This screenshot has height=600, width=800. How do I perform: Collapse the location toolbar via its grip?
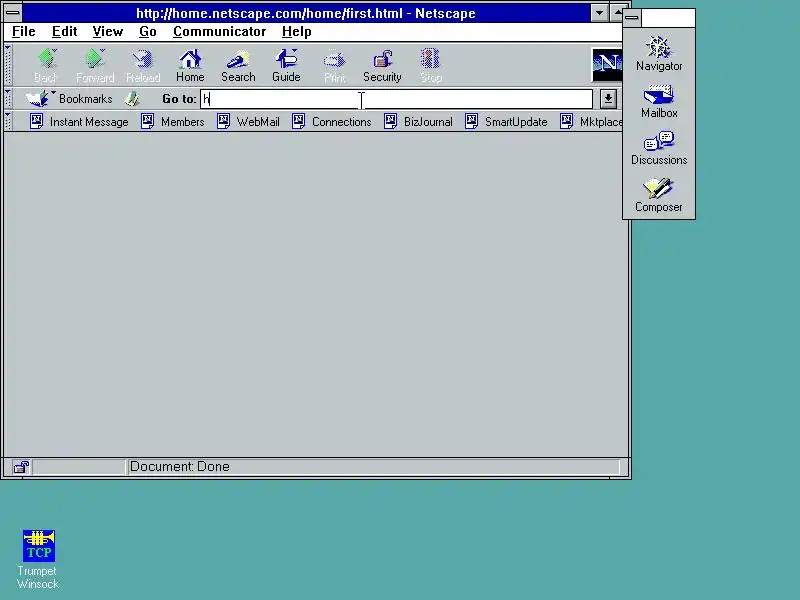8,98
